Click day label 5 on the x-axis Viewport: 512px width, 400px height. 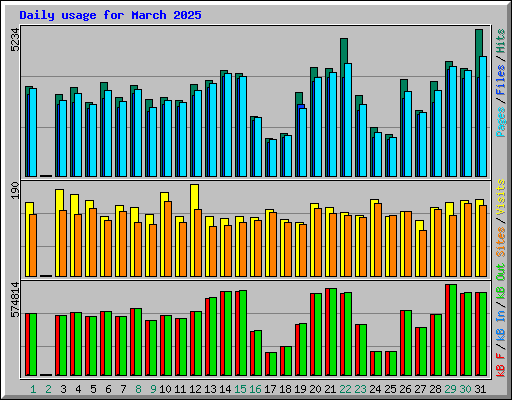(x=93, y=389)
